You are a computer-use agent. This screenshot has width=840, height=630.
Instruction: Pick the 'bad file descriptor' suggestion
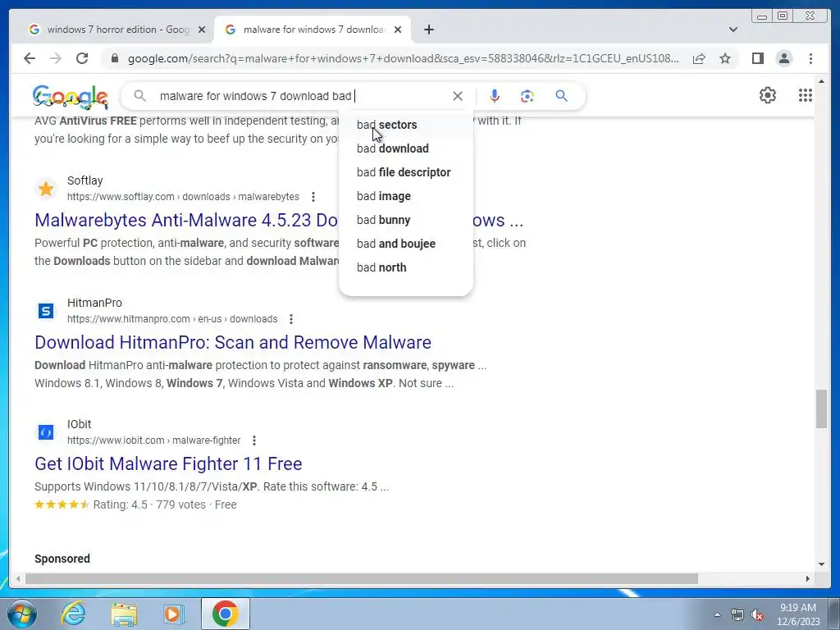[x=405, y=172]
